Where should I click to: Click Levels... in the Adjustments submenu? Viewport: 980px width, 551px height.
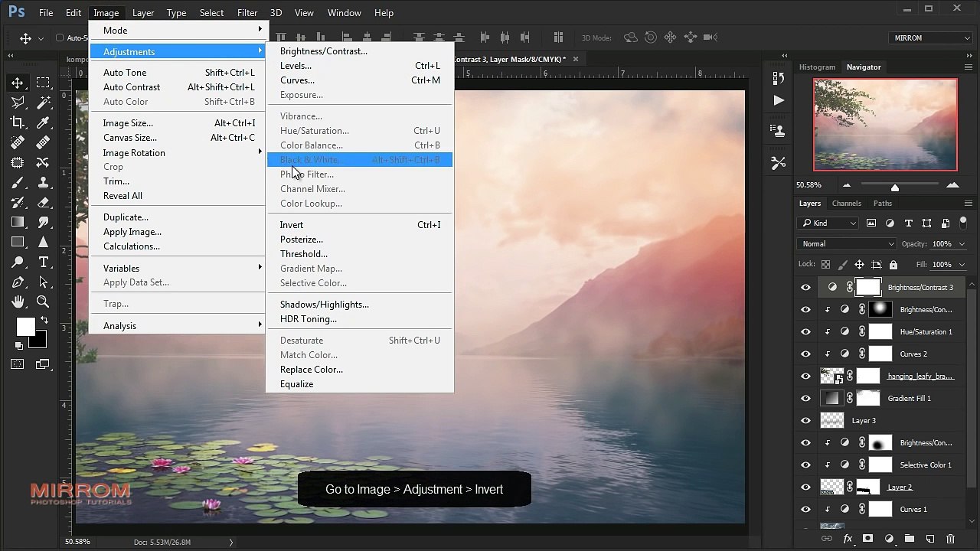296,66
